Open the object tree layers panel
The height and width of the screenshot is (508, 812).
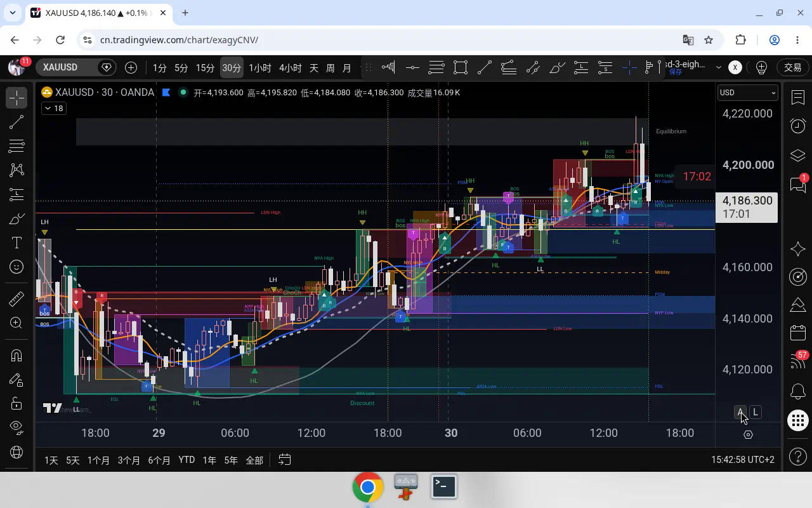click(x=798, y=155)
